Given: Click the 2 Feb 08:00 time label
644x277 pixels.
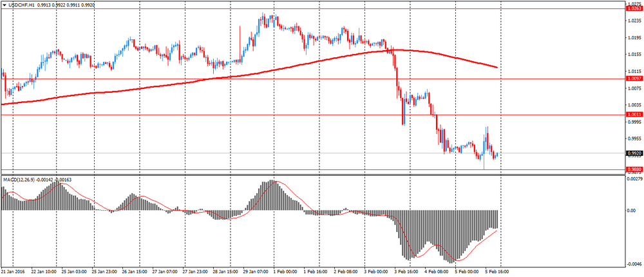Looking at the screenshot, I should click(x=345, y=272).
